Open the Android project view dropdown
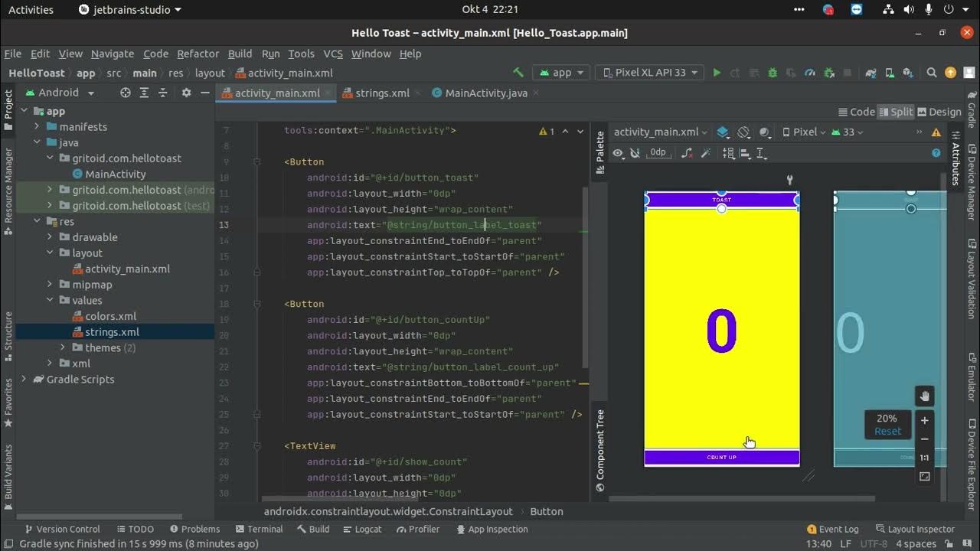Image resolution: width=980 pixels, height=551 pixels. (x=60, y=93)
